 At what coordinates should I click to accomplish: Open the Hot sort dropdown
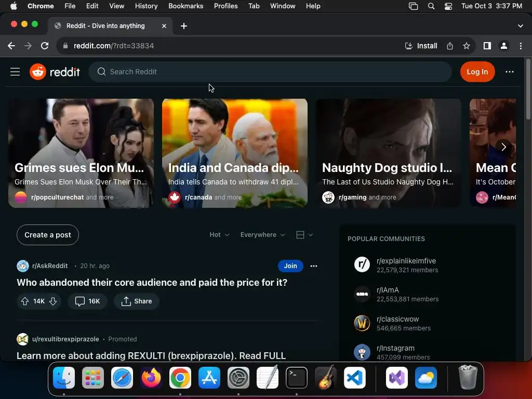[219, 235]
